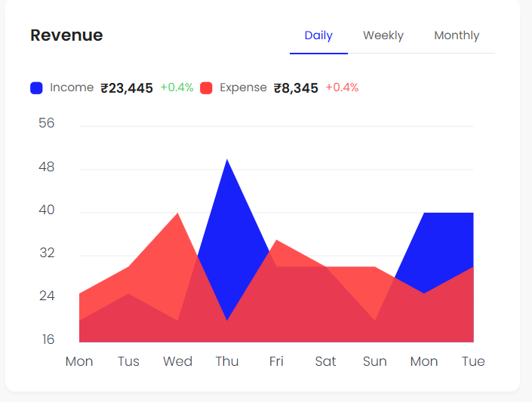The width and height of the screenshot is (532, 402).
Task: Select the Thu label on x-axis
Action: click(226, 361)
